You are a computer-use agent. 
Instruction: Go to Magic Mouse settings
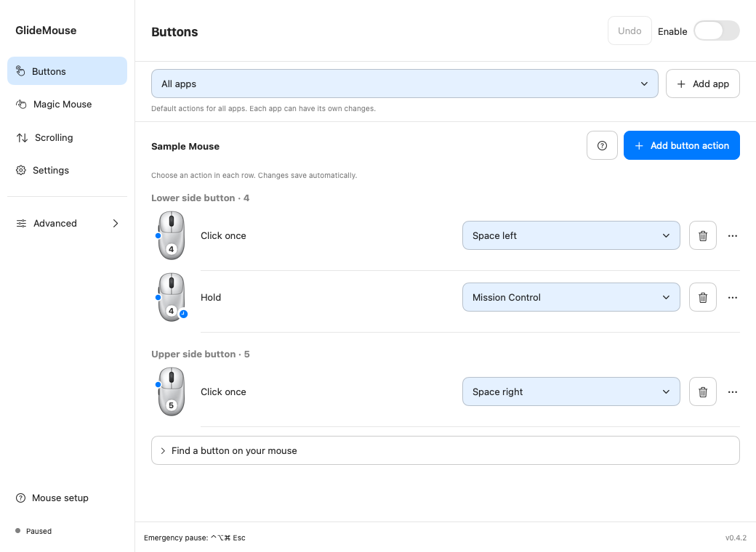(67, 104)
